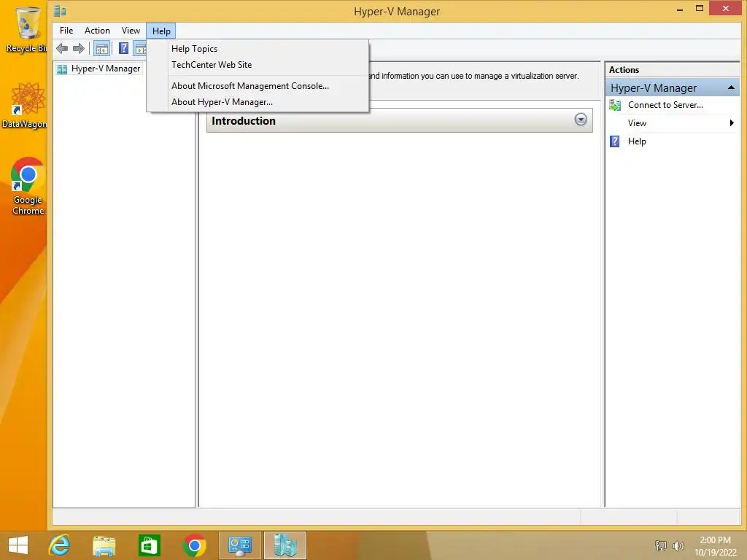
Task: Open the Windows Start button
Action: 18,545
